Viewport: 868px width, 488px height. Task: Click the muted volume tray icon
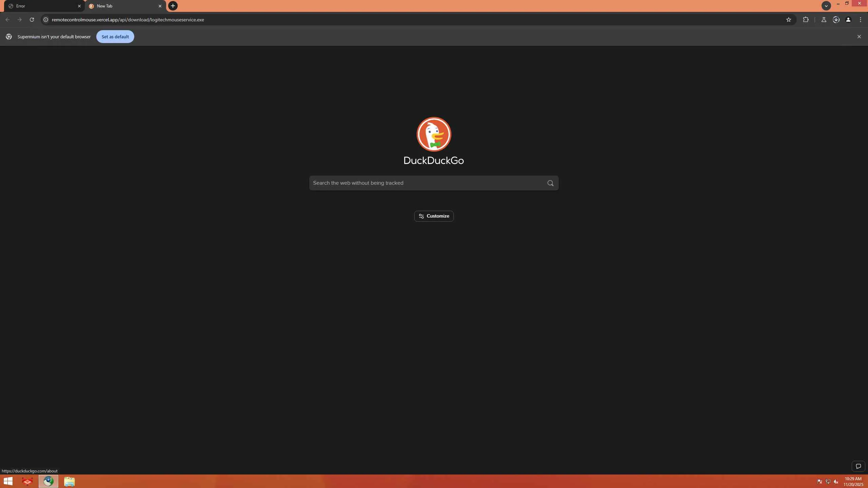click(836, 482)
